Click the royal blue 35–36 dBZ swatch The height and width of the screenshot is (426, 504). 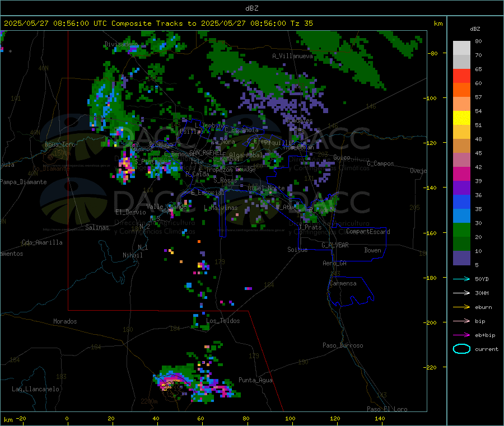pyautogui.click(x=461, y=202)
